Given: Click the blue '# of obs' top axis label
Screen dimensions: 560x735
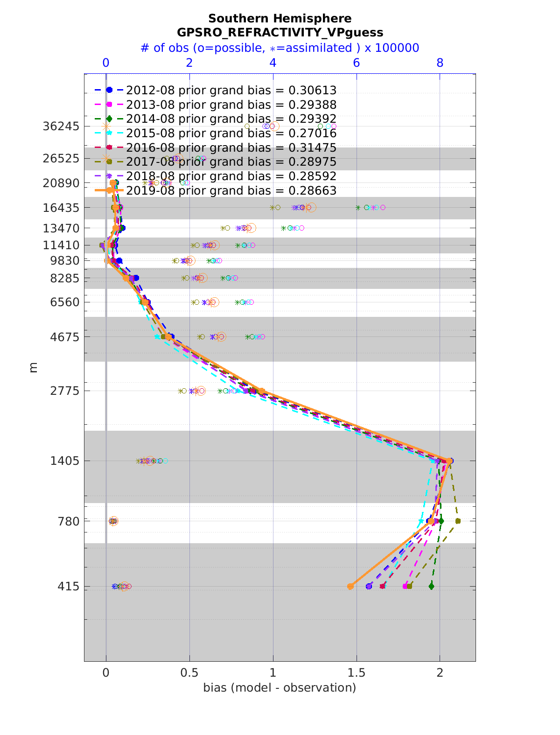Looking at the screenshot, I should click(x=280, y=48).
